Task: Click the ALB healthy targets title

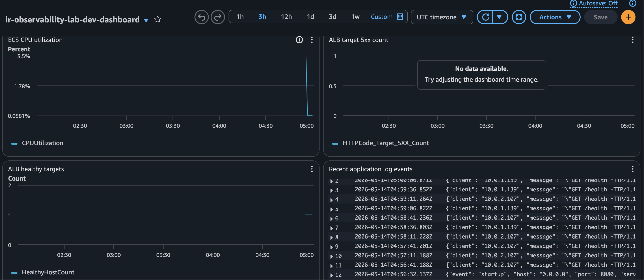Action: tap(36, 169)
